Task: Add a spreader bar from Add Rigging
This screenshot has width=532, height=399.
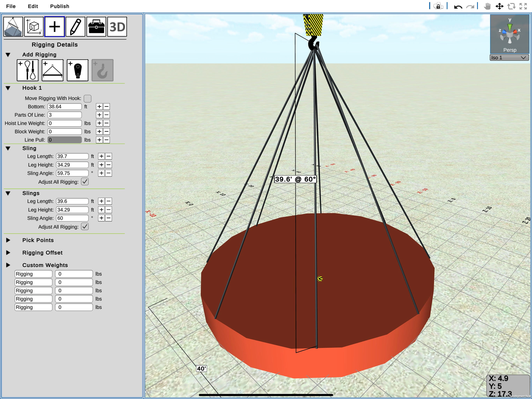Action: pyautogui.click(x=52, y=70)
